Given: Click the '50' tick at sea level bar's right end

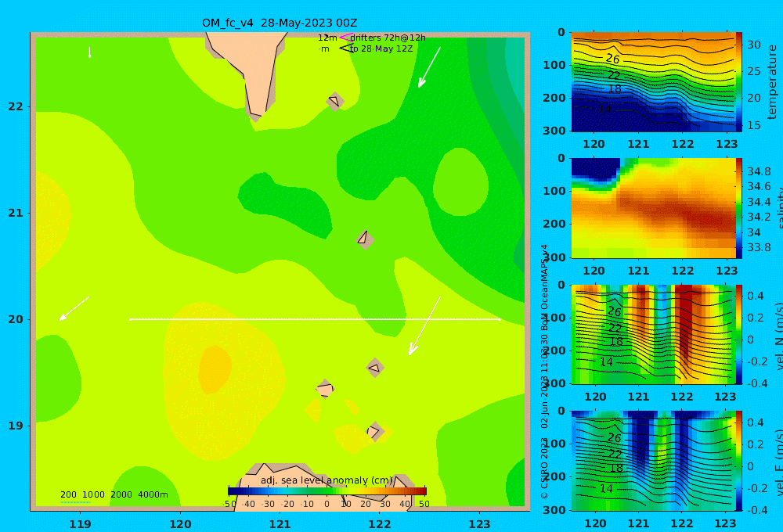Looking at the screenshot, I should tap(424, 504).
